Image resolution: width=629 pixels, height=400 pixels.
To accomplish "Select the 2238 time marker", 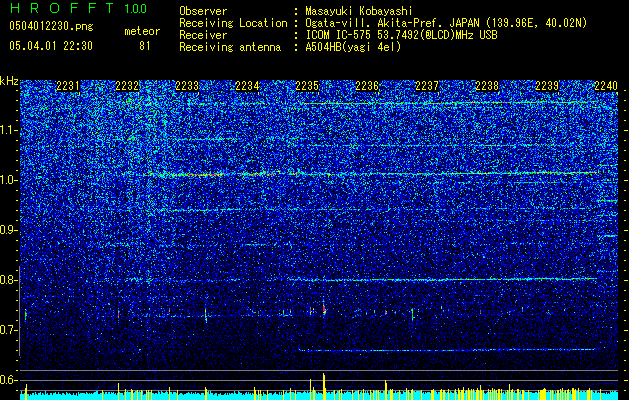I will pos(487,86).
